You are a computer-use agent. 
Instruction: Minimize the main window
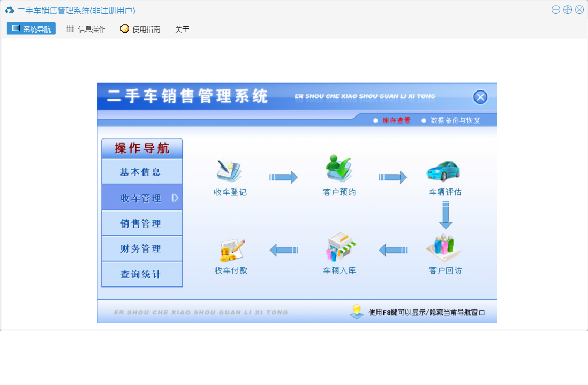[556, 10]
